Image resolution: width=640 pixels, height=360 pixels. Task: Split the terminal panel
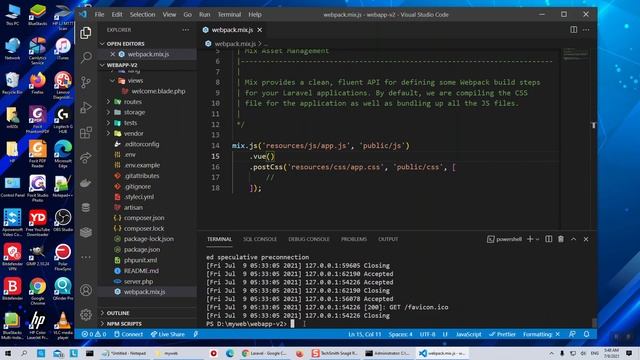click(549, 239)
